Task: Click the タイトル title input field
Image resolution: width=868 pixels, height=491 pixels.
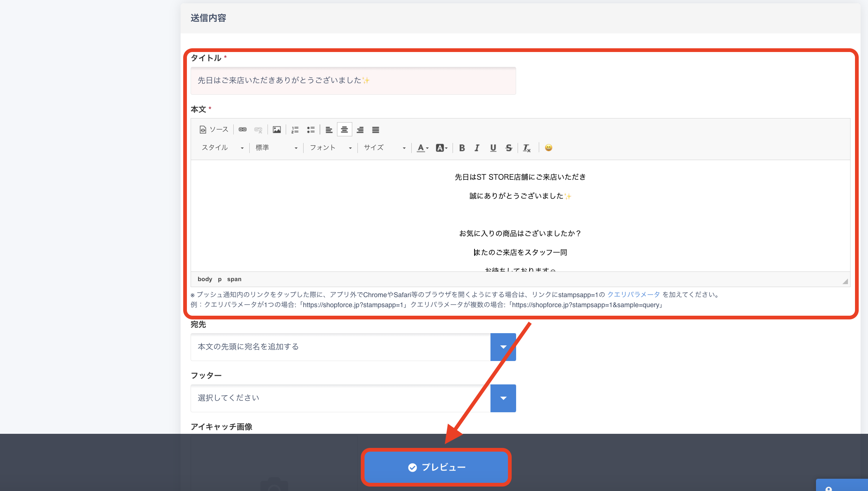Action: pos(353,81)
